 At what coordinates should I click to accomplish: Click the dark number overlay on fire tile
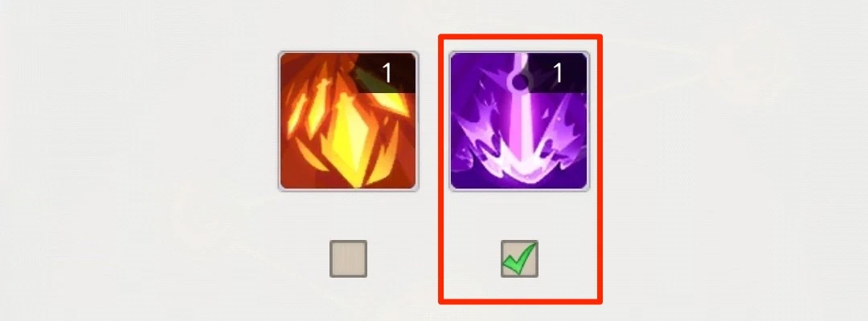click(x=387, y=73)
